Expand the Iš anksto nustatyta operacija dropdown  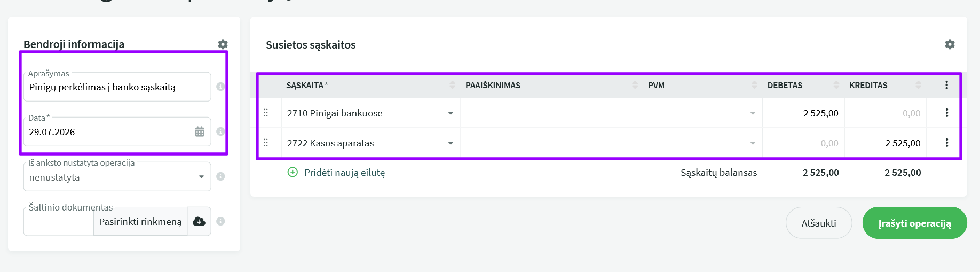[201, 177]
